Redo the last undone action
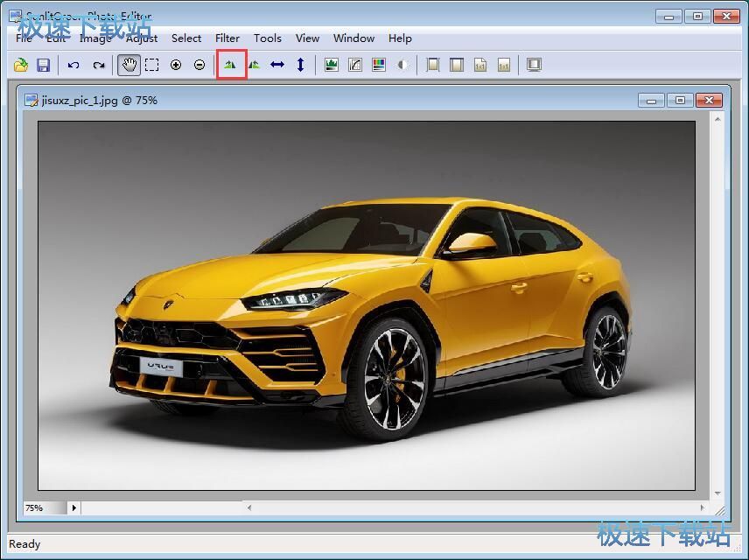The height and width of the screenshot is (560, 749). (98, 65)
